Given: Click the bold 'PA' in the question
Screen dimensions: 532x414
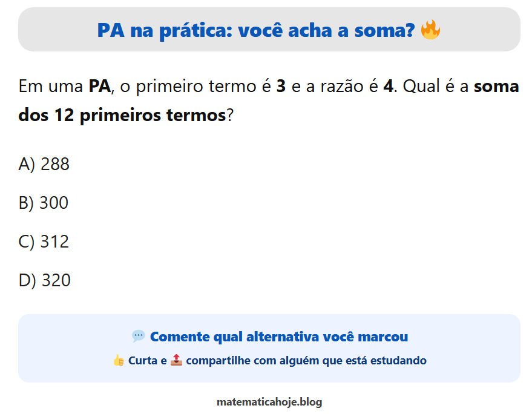Looking at the screenshot, I should (100, 86).
